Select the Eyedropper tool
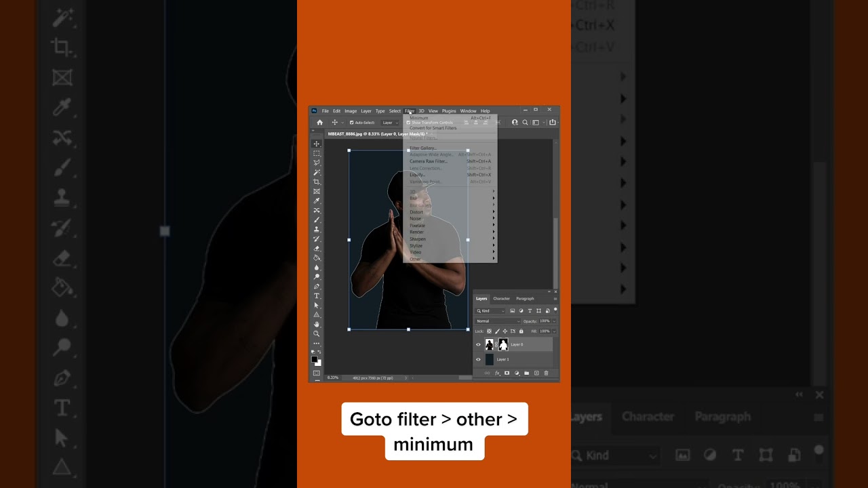This screenshot has width=868, height=488. (x=317, y=201)
